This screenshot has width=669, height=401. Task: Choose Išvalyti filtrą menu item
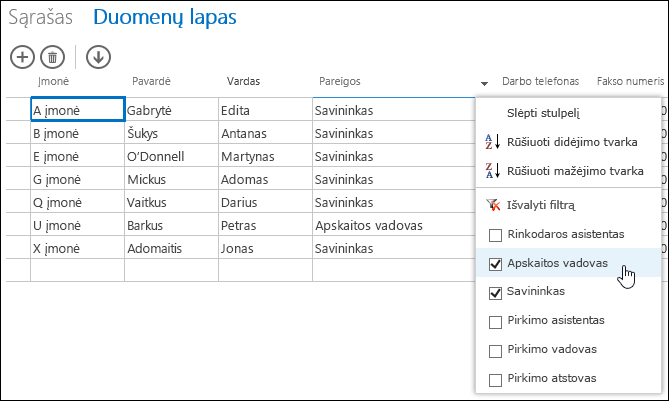click(x=541, y=205)
